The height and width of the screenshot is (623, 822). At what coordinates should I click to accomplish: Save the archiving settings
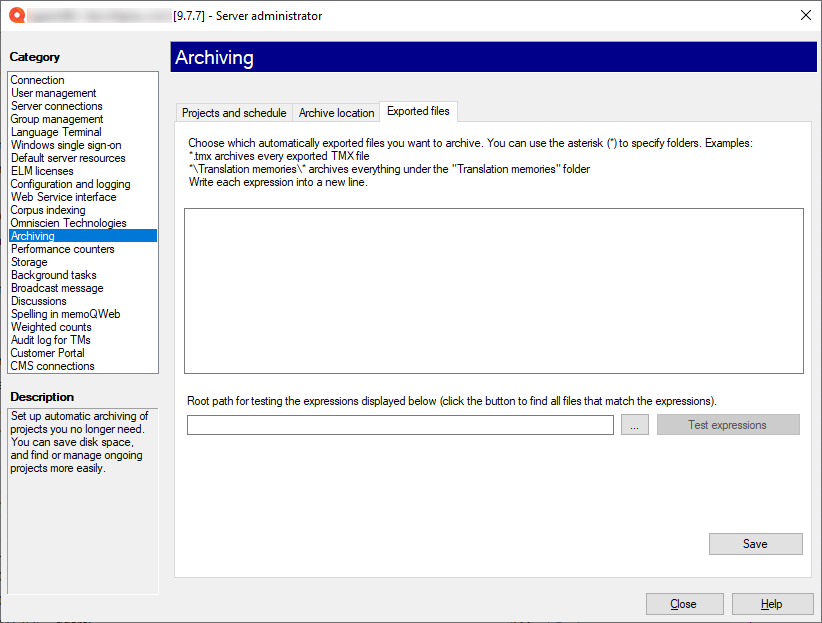point(755,543)
